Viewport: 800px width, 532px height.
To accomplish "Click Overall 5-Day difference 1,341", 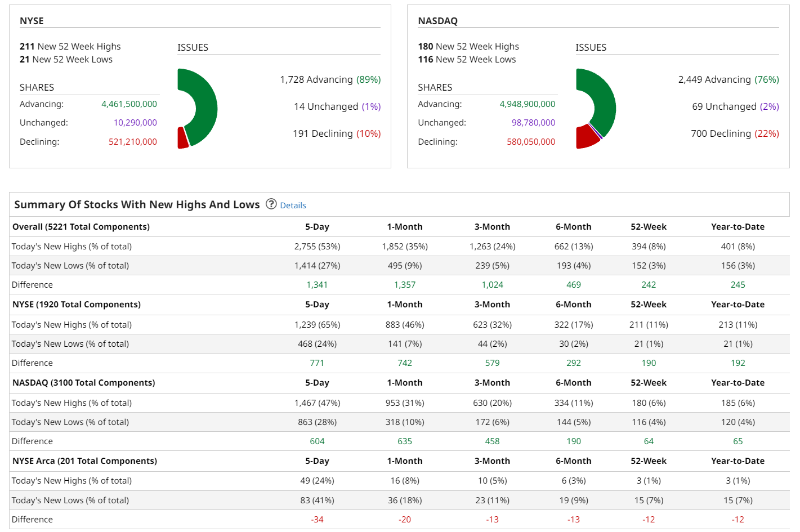I will pyautogui.click(x=318, y=285).
